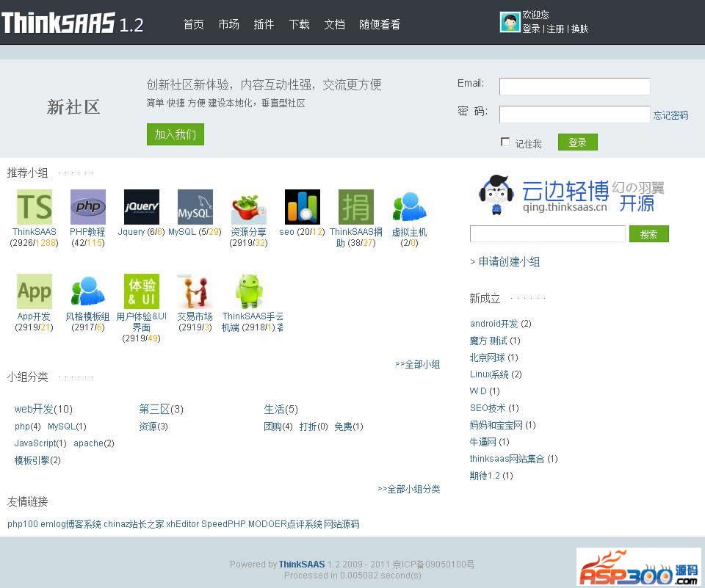This screenshot has width=705, height=588.
Task: Open the 风格模板组 group icon
Action: tap(87, 291)
